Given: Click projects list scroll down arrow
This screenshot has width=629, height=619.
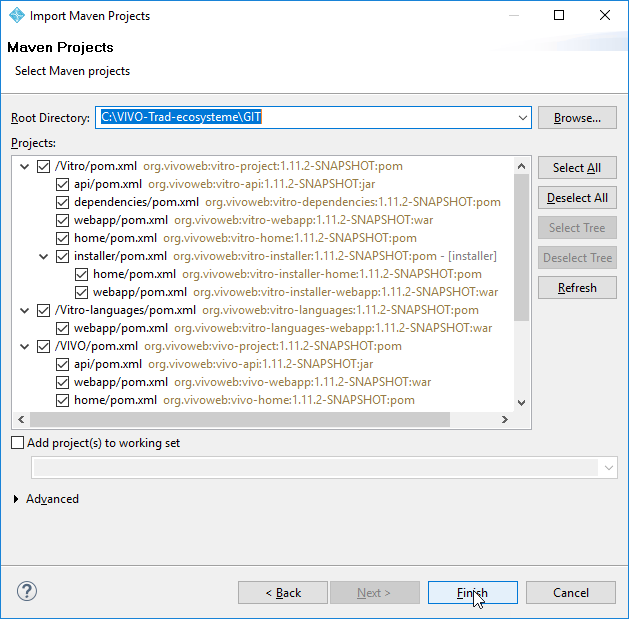Looking at the screenshot, I should coord(521,403).
